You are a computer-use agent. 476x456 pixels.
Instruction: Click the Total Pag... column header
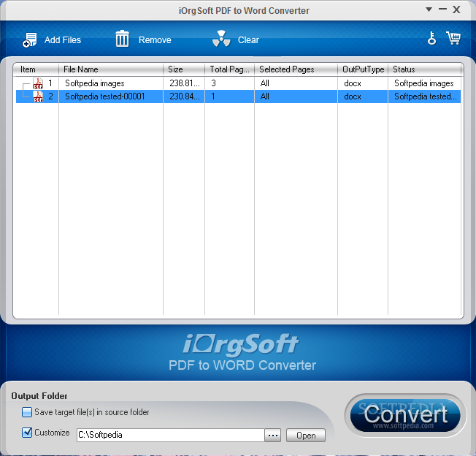[x=229, y=69]
